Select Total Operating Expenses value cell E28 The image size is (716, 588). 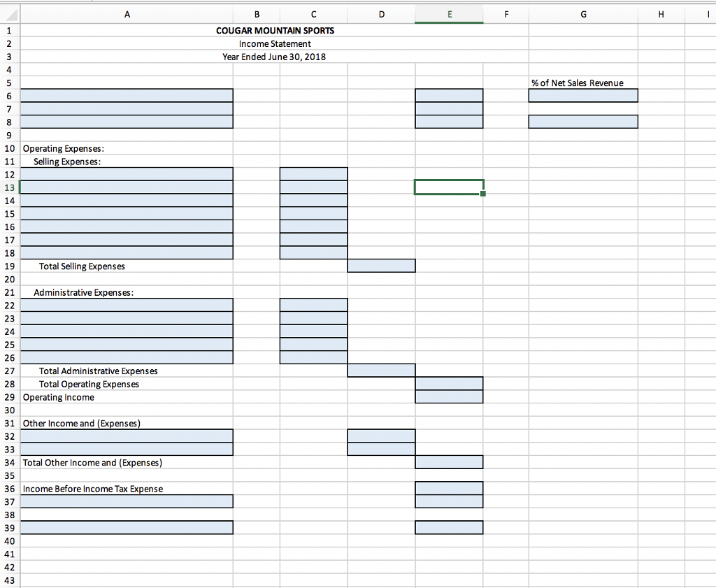(449, 383)
